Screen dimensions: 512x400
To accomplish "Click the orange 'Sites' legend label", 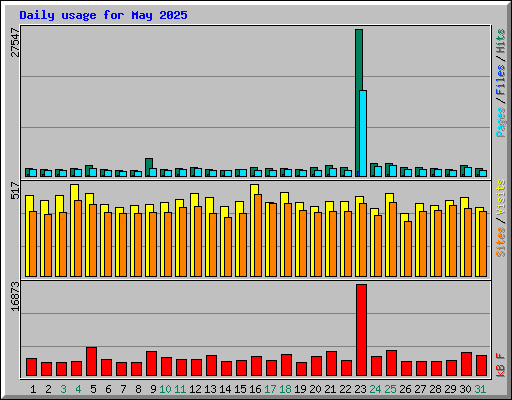I will pyautogui.click(x=501, y=242).
